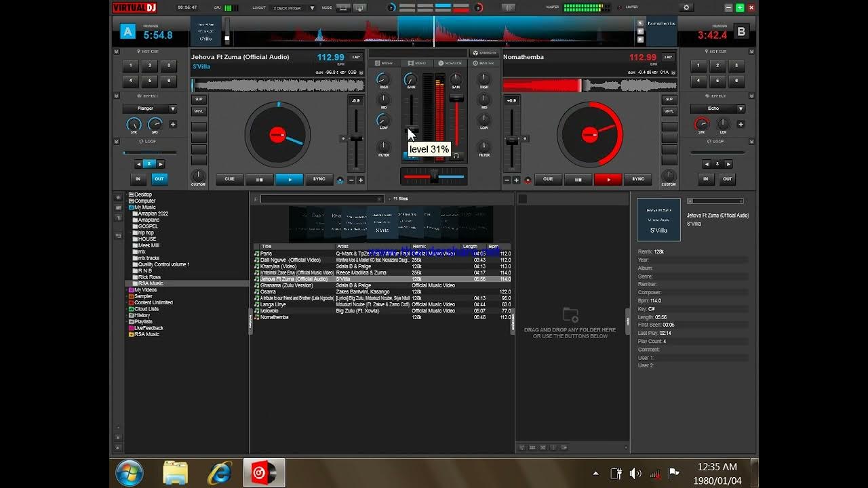868x488 pixels.
Task: Double the deck A loop length arrow
Action: [x=161, y=164]
